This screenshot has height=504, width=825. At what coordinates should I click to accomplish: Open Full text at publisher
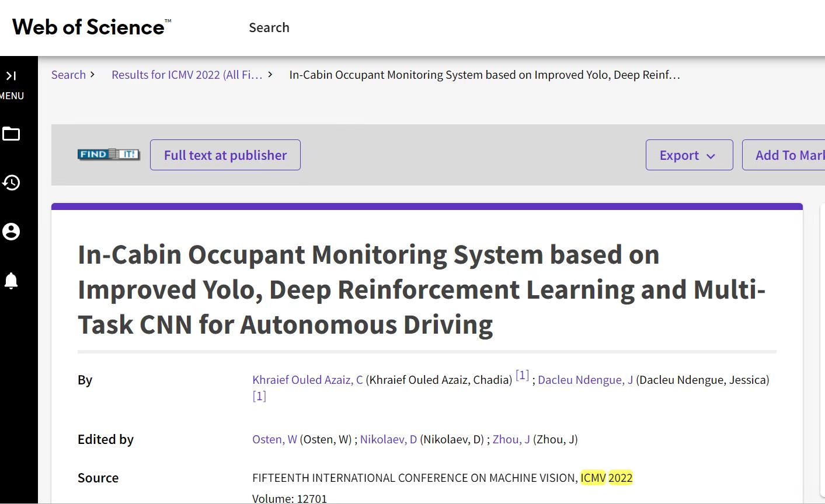(225, 155)
